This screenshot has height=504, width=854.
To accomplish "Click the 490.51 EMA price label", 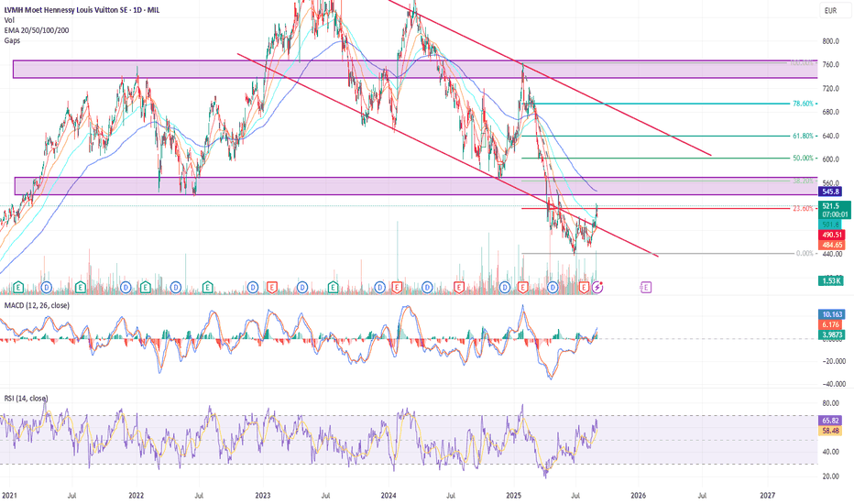I will (832, 235).
